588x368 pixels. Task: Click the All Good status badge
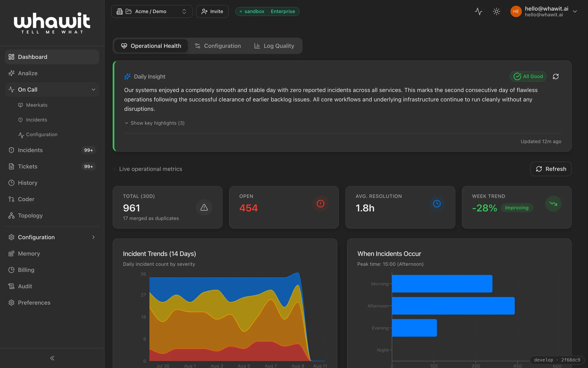click(x=528, y=76)
